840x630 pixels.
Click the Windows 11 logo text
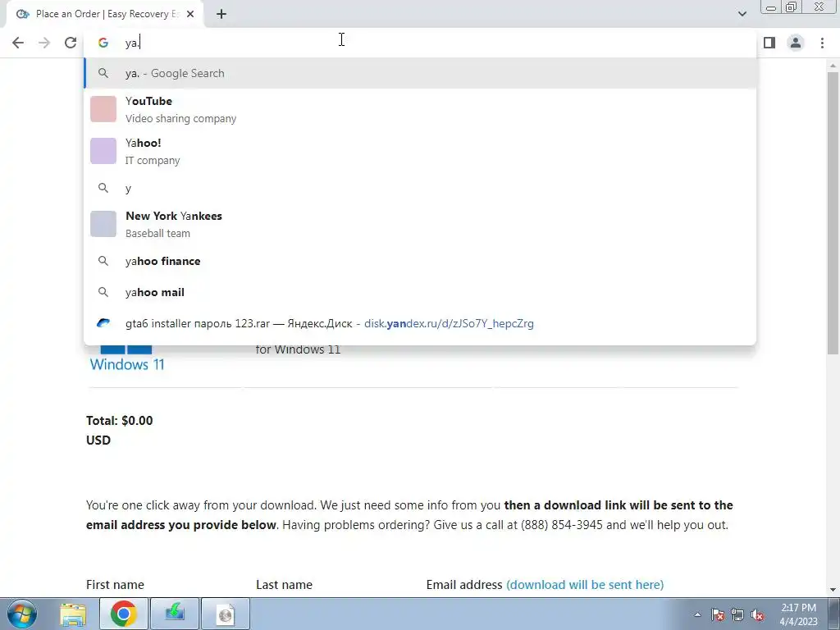pos(127,364)
